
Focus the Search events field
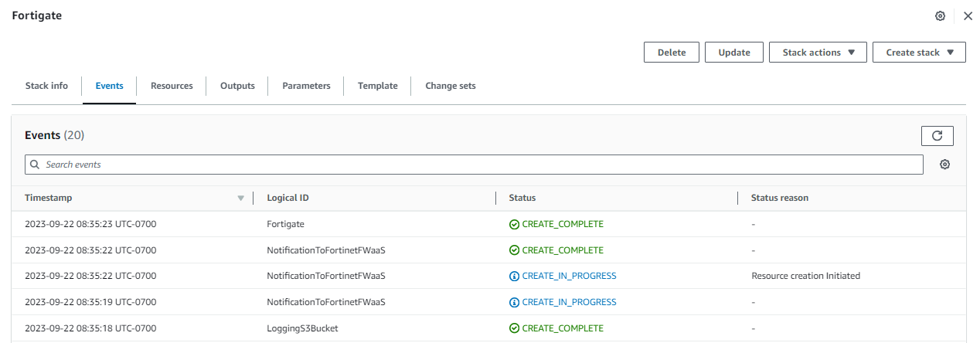[x=479, y=165]
